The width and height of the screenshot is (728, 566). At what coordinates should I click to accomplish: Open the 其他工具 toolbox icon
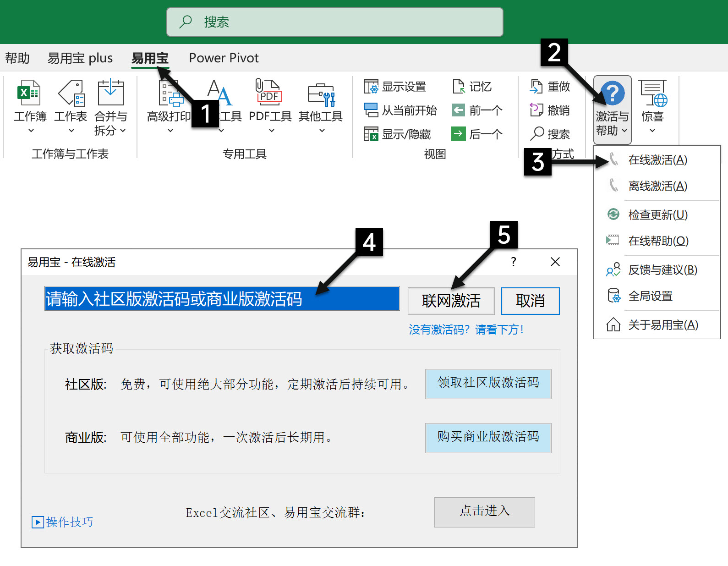321,95
